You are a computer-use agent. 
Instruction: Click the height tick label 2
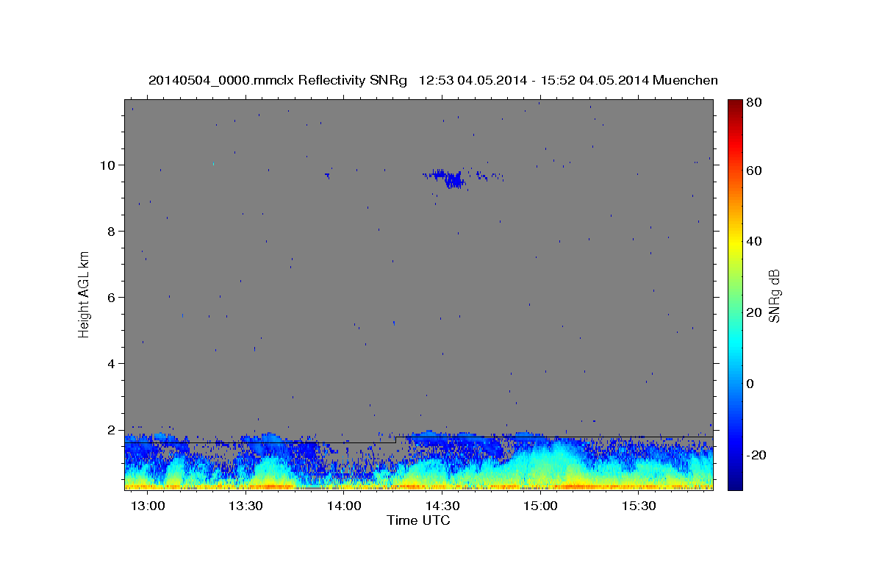coord(112,429)
